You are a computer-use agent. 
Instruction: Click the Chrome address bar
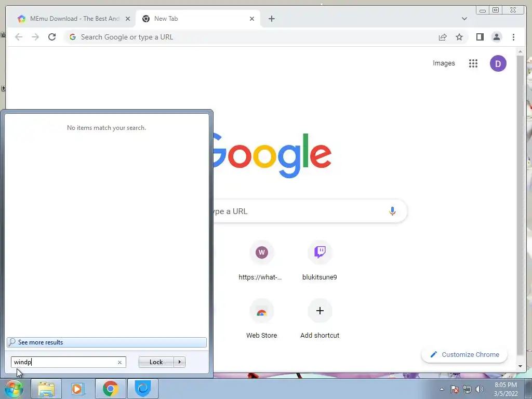(251, 37)
